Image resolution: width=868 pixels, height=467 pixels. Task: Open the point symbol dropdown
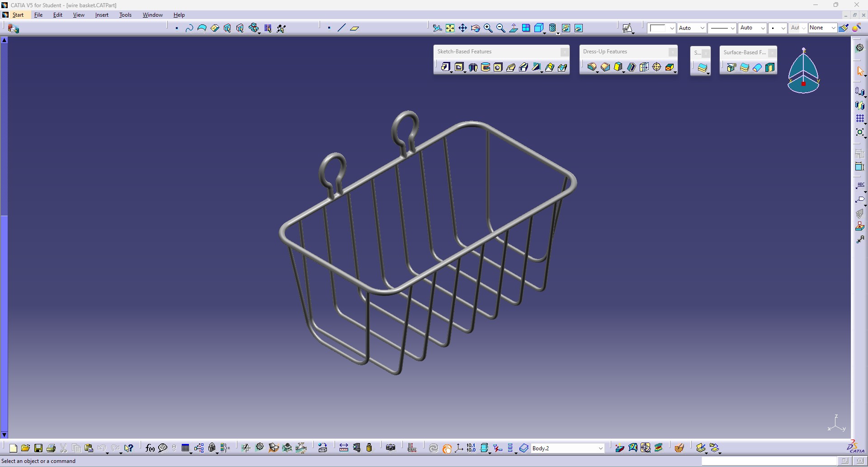pyautogui.click(x=778, y=28)
